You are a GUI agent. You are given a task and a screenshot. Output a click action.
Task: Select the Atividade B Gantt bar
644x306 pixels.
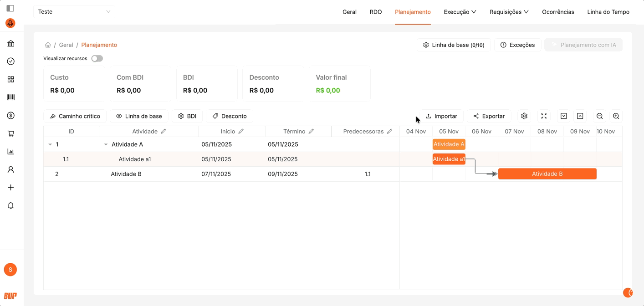pos(547,174)
